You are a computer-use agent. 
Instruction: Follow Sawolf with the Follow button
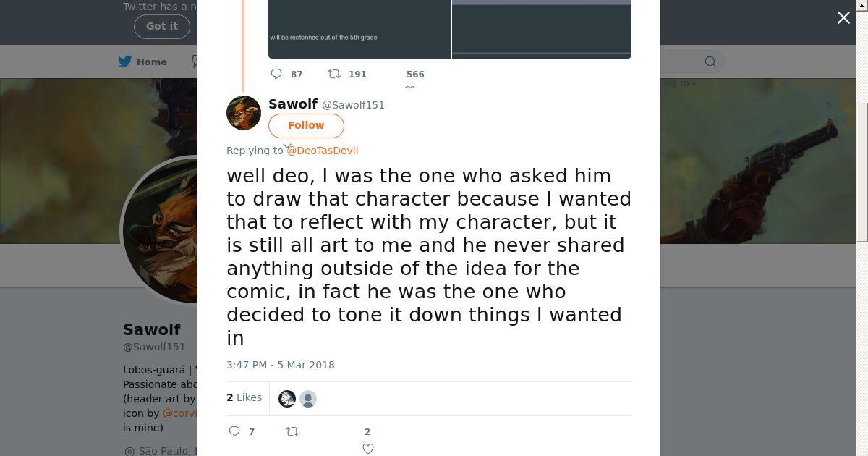pyautogui.click(x=306, y=125)
